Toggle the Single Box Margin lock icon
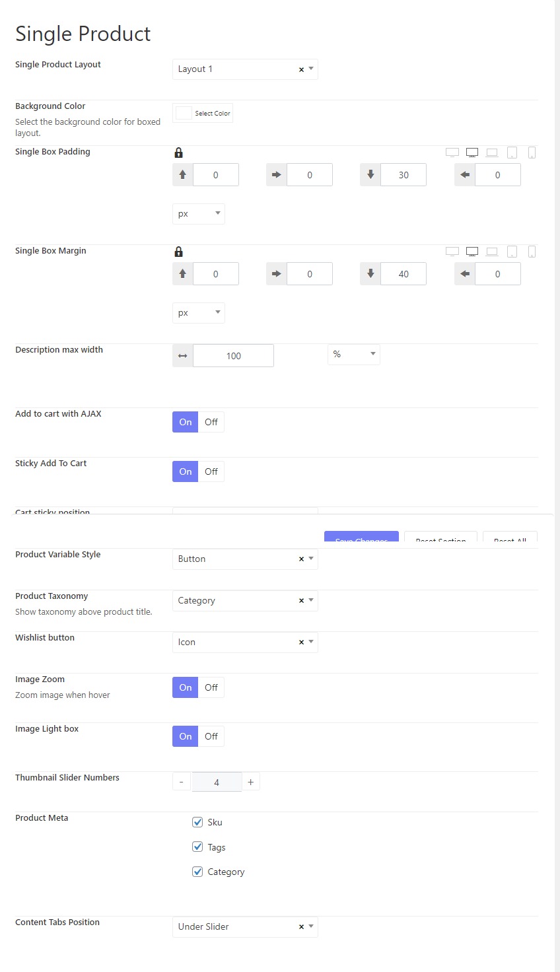Viewport: 560px width, 972px height. pos(178,252)
